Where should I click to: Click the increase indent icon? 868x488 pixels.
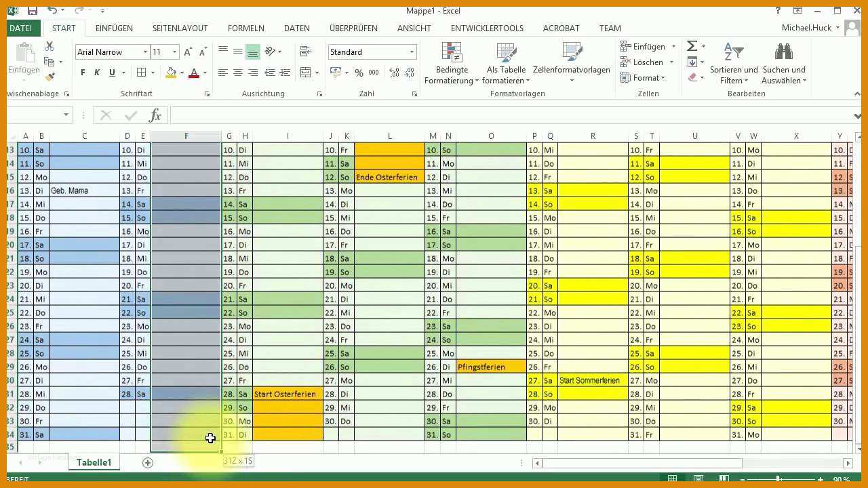pos(285,73)
